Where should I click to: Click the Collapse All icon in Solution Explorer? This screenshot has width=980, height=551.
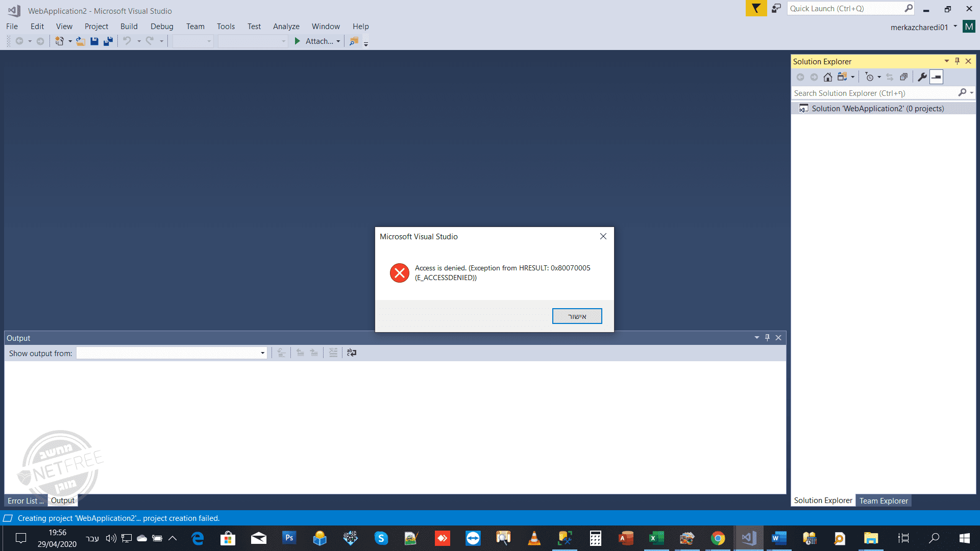(x=903, y=77)
